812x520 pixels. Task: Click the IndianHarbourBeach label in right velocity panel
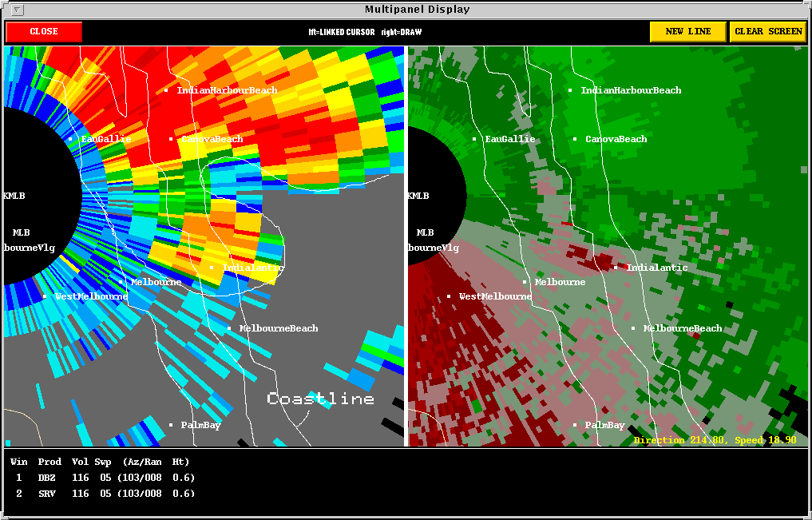click(x=631, y=90)
